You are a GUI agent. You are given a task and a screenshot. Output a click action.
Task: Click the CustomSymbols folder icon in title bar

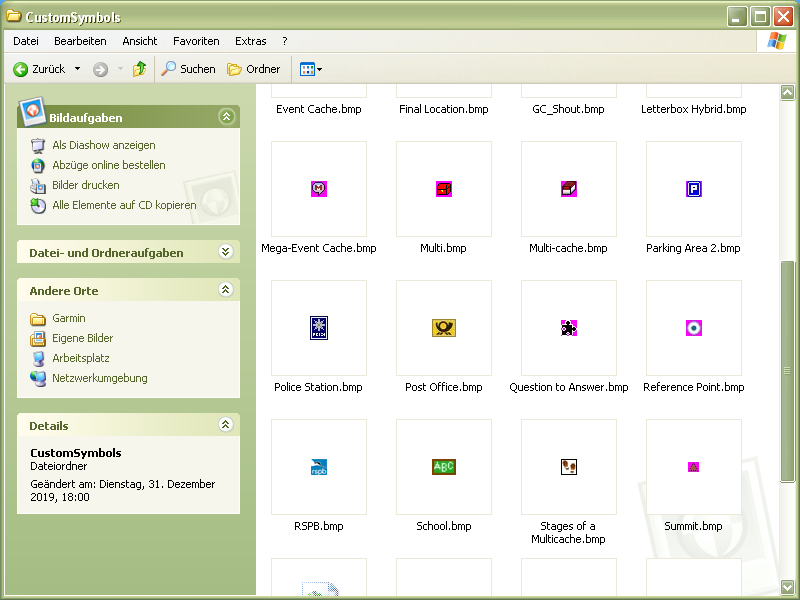pos(13,16)
